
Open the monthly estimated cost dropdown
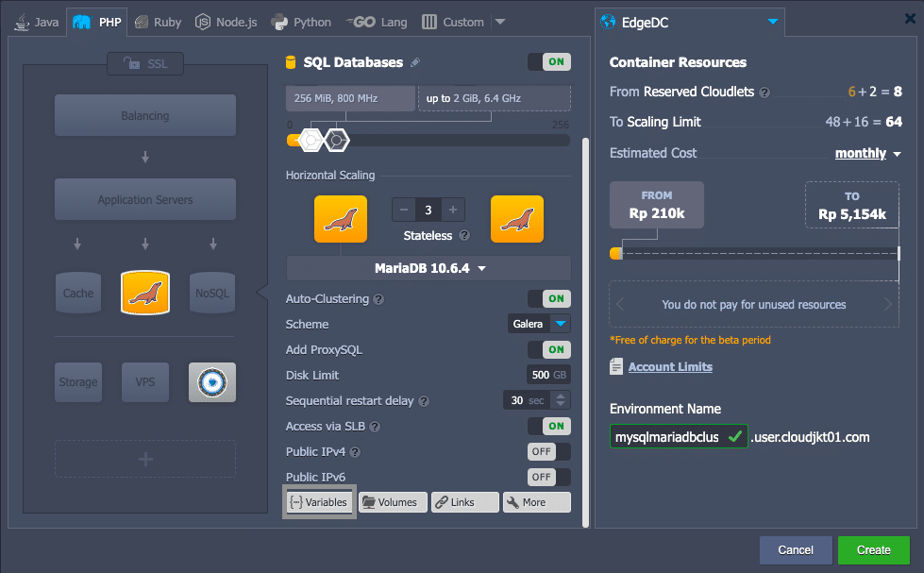point(867,154)
